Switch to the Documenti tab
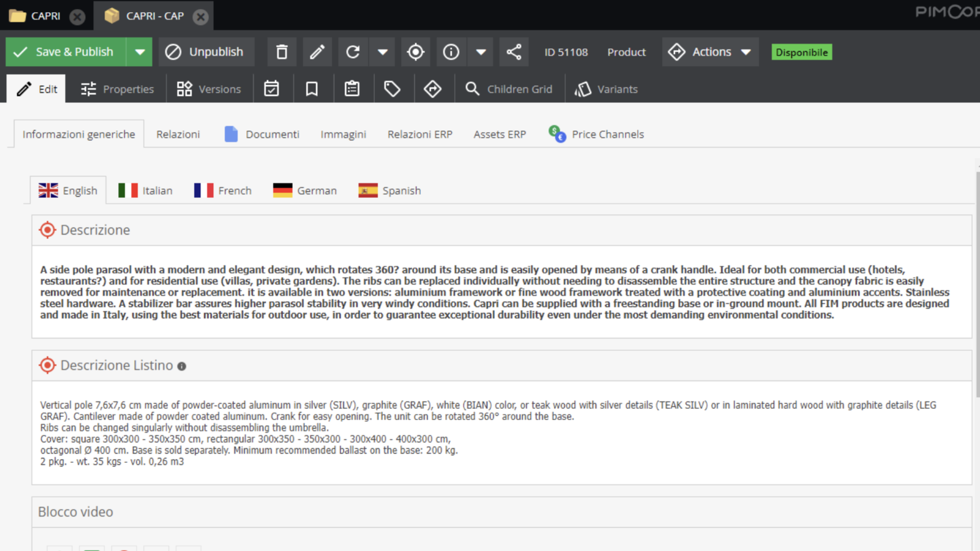The height and width of the screenshot is (551, 980). point(262,134)
